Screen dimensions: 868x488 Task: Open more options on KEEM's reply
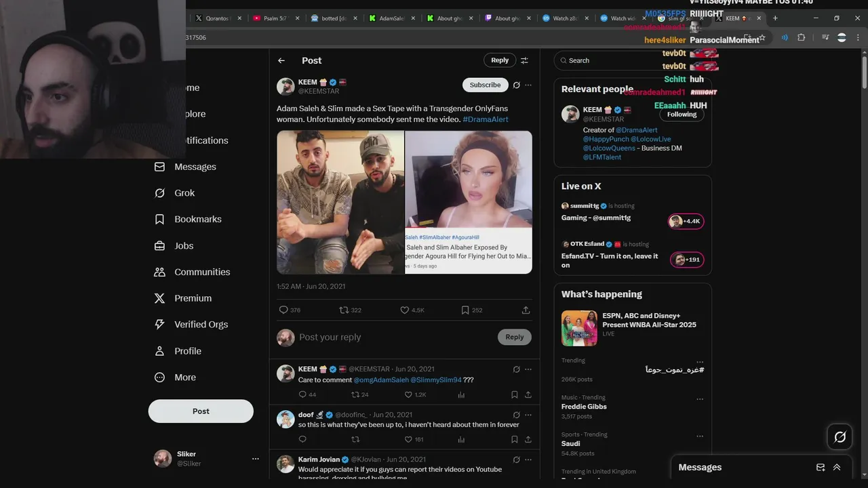click(528, 369)
